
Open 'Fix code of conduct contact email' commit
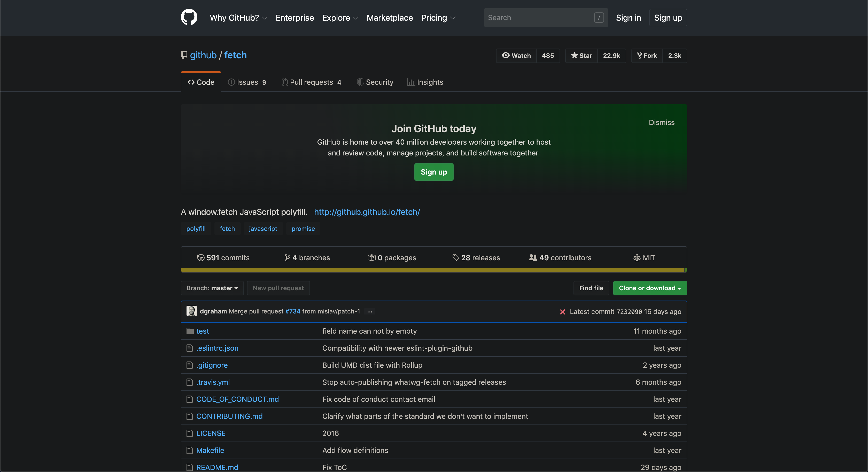(379, 399)
